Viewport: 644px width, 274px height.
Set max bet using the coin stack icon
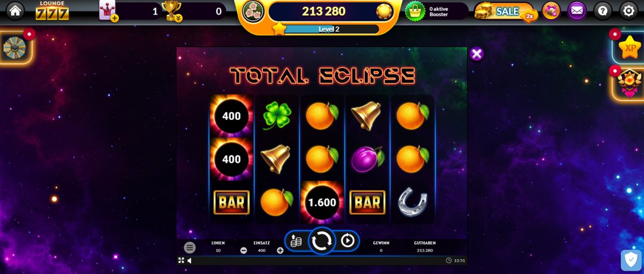pos(296,241)
